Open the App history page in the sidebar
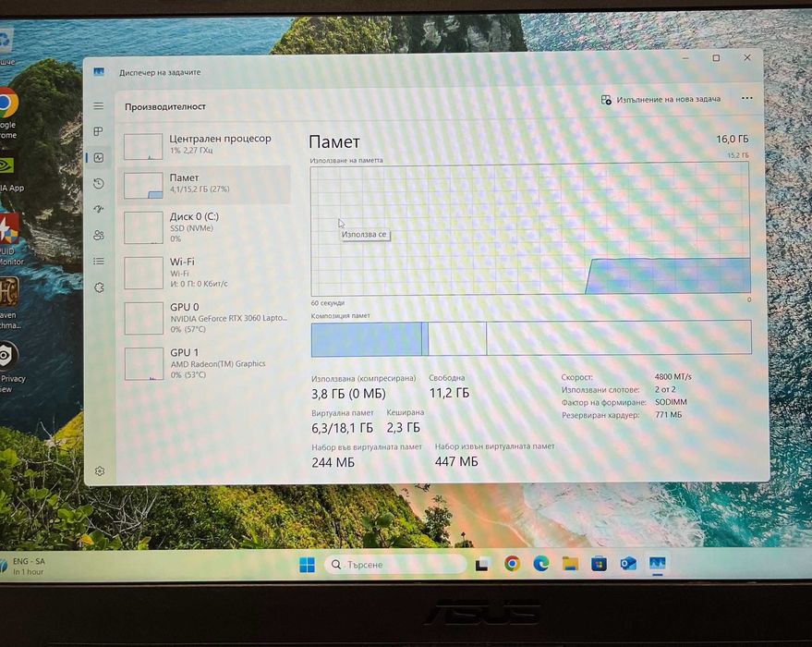The width and height of the screenshot is (812, 647). tap(99, 183)
